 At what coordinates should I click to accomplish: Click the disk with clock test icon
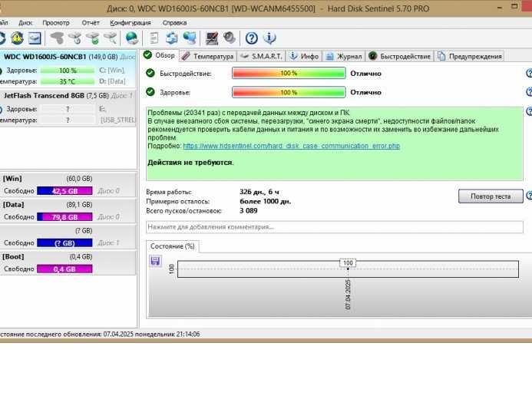point(75,38)
